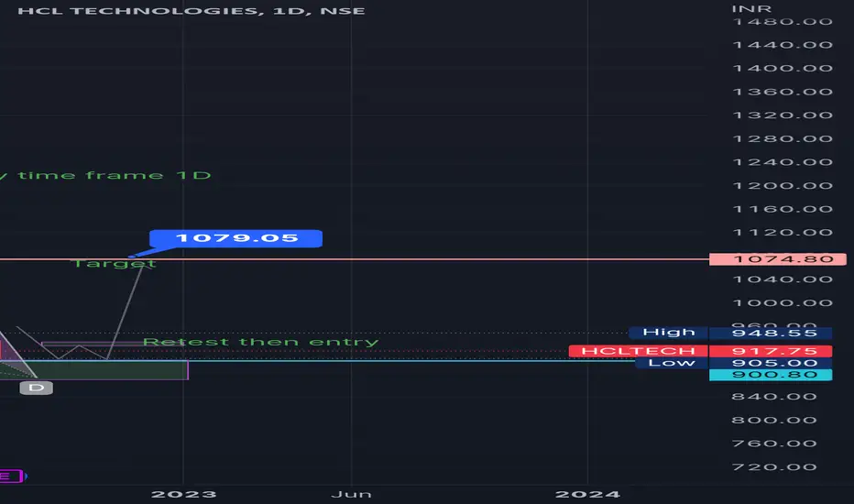Screen dimensions: 854x504
Task: Click the green 'Target' text annotation
Action: [115, 264]
